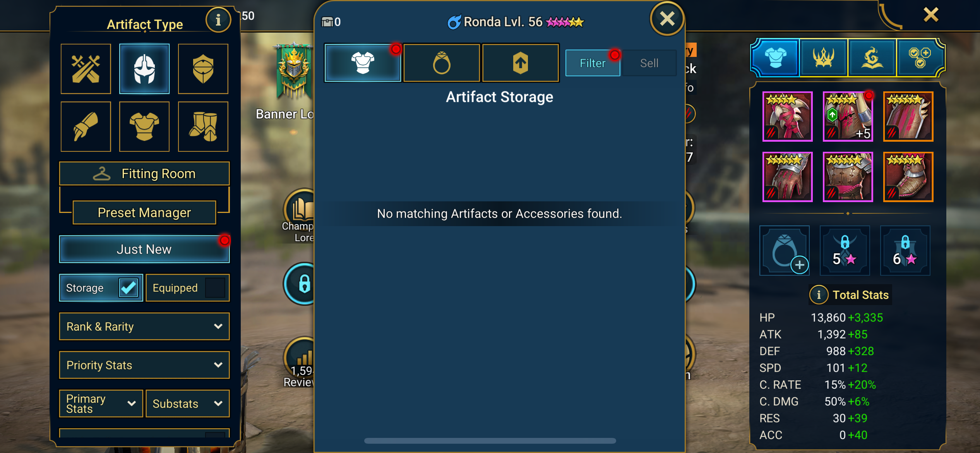Open the Artifact Type info icon

tap(218, 19)
